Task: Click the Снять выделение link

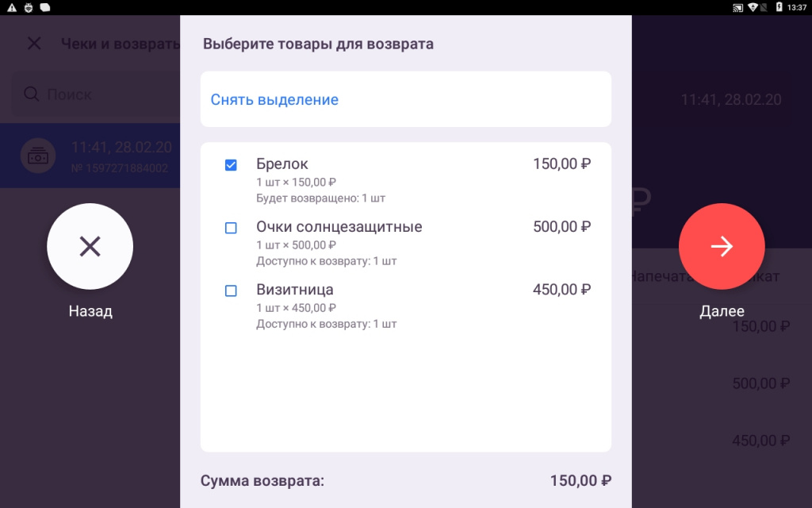Action: 274,100
